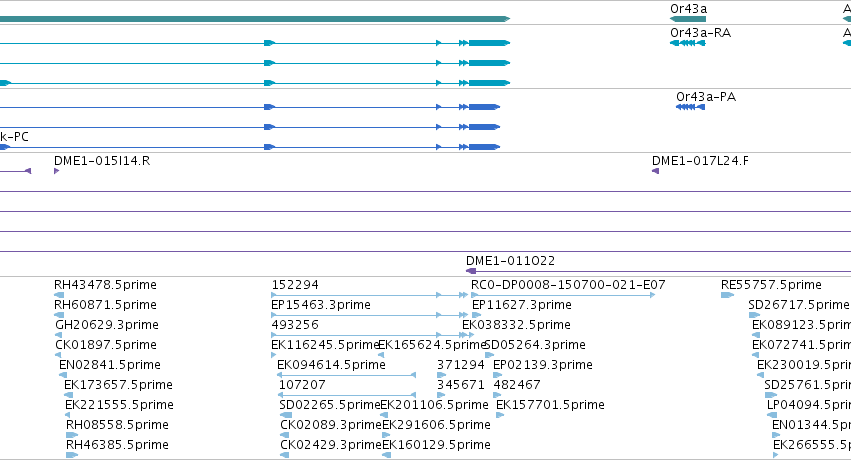Click the LP04094 EST label

[x=809, y=405]
